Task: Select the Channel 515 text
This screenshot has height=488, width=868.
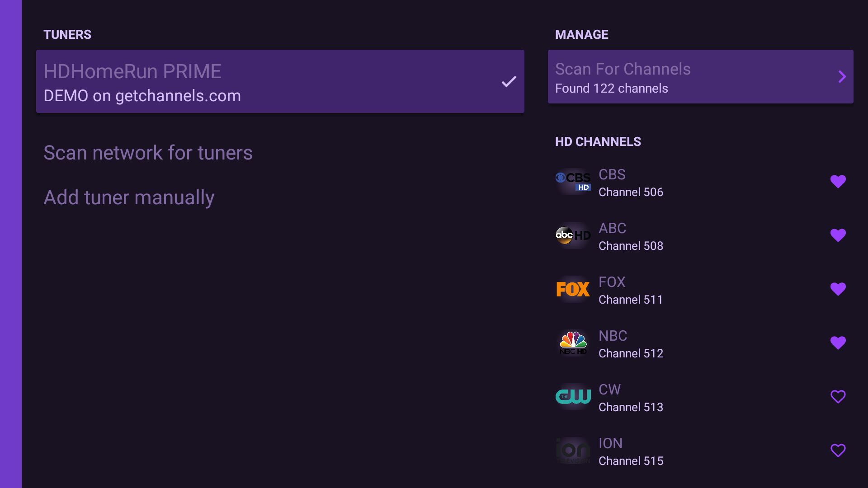Action: click(x=631, y=461)
